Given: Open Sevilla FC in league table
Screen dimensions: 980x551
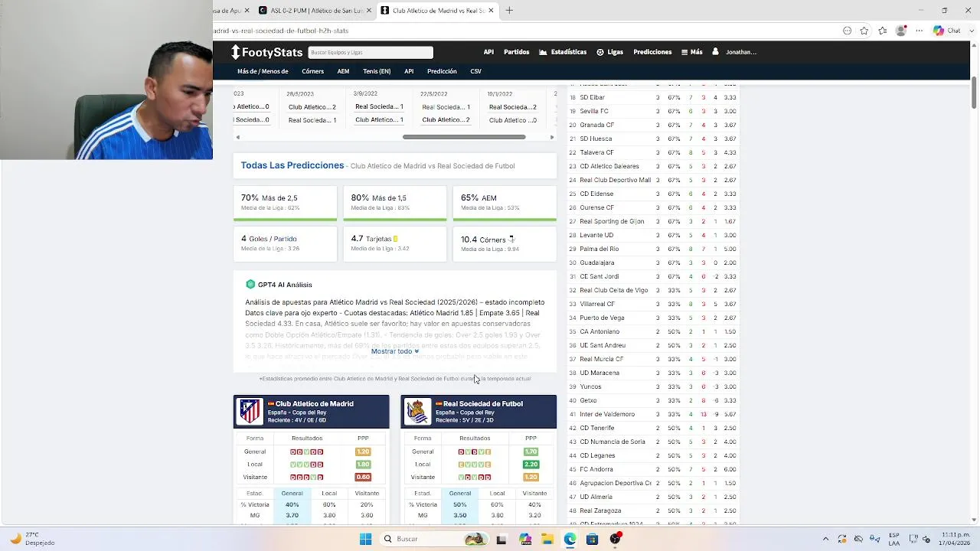Looking at the screenshot, I should (x=594, y=111).
